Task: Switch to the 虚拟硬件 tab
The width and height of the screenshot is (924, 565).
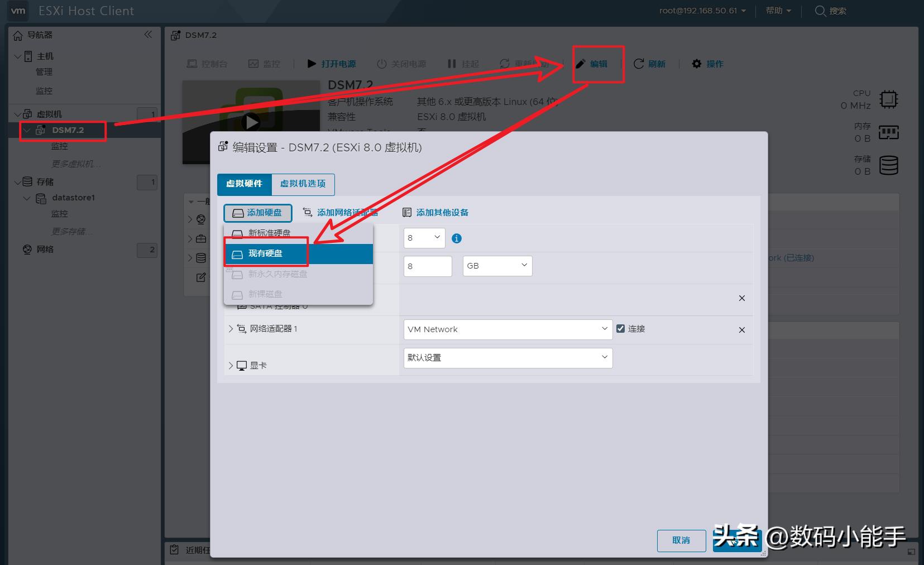Action: (244, 184)
